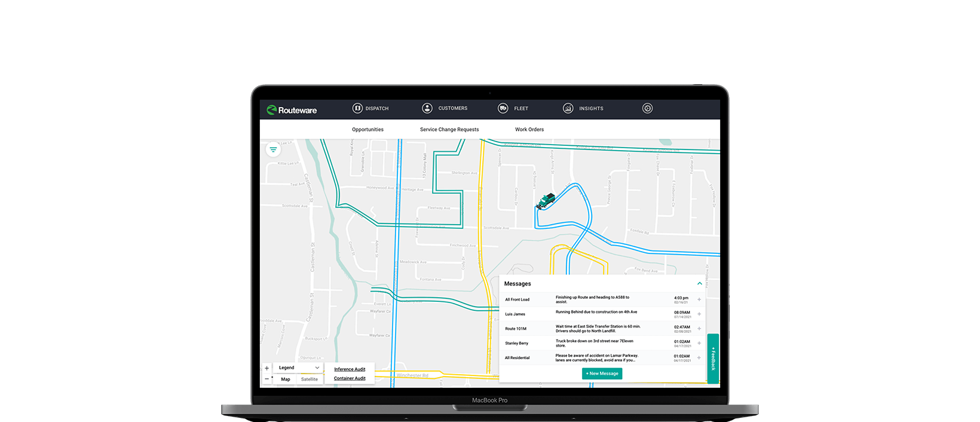Image resolution: width=980 pixels, height=422 pixels.
Task: Open the Dispatch map icon
Action: pyautogui.click(x=357, y=108)
